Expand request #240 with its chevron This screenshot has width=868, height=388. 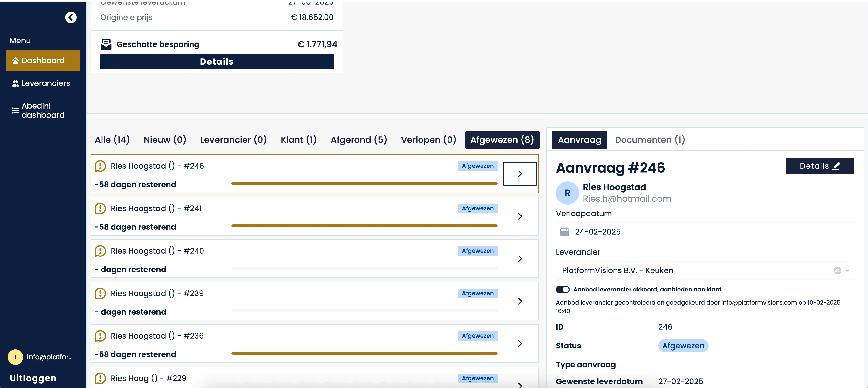[x=520, y=259]
